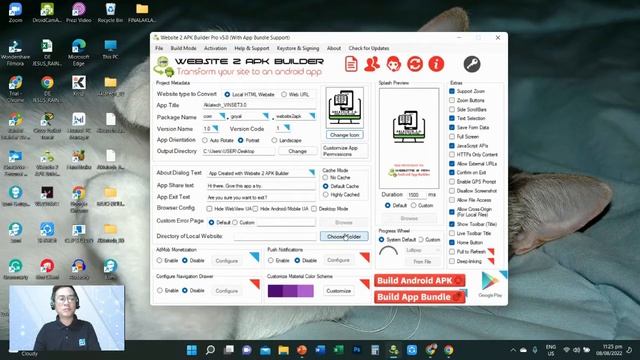
Task: Click the App Title input field
Action: coord(259,105)
